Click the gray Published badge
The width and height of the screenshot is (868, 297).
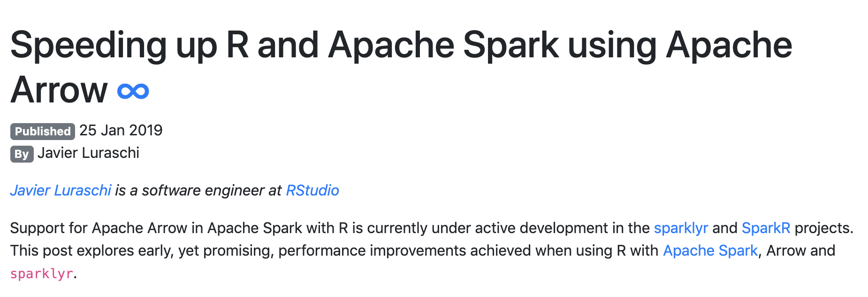[43, 132]
